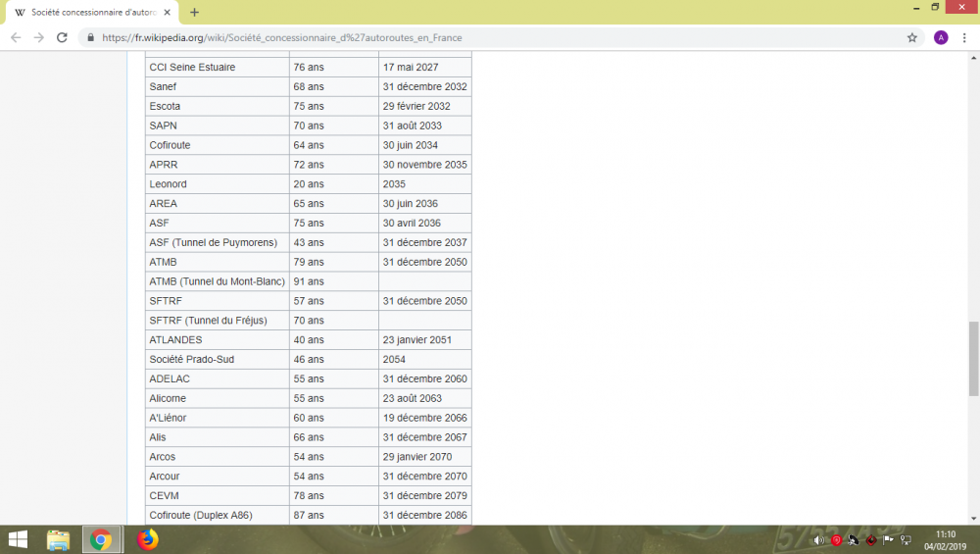Open the Chrome three-dot menu

(x=964, y=37)
